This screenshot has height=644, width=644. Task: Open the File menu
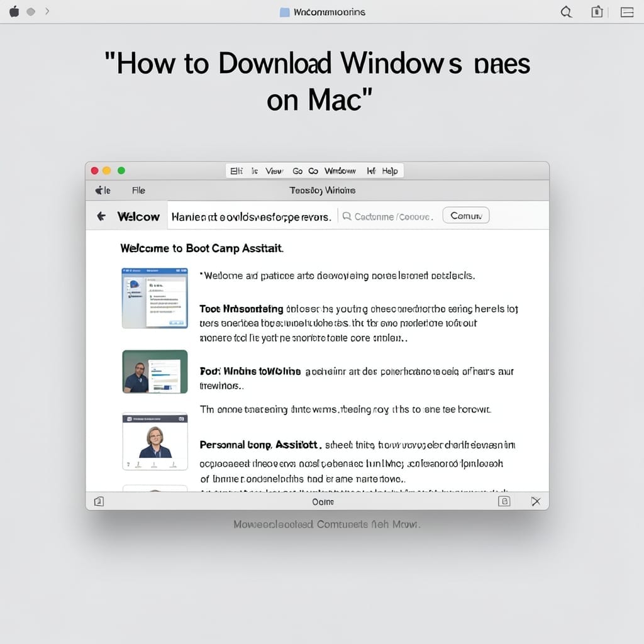click(138, 191)
